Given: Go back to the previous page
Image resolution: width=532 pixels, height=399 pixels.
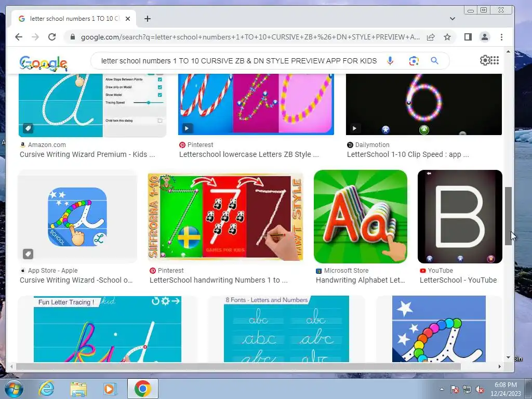Looking at the screenshot, I should tap(19, 37).
